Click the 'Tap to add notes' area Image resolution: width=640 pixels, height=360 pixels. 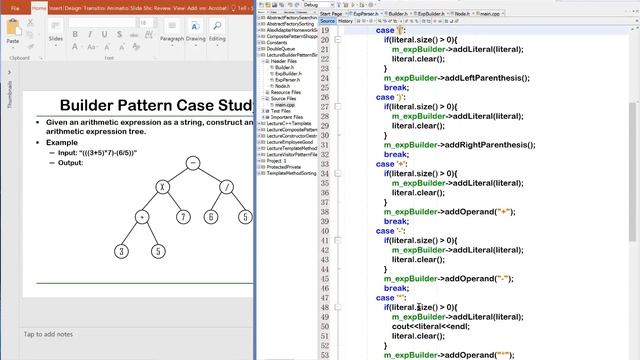48,334
